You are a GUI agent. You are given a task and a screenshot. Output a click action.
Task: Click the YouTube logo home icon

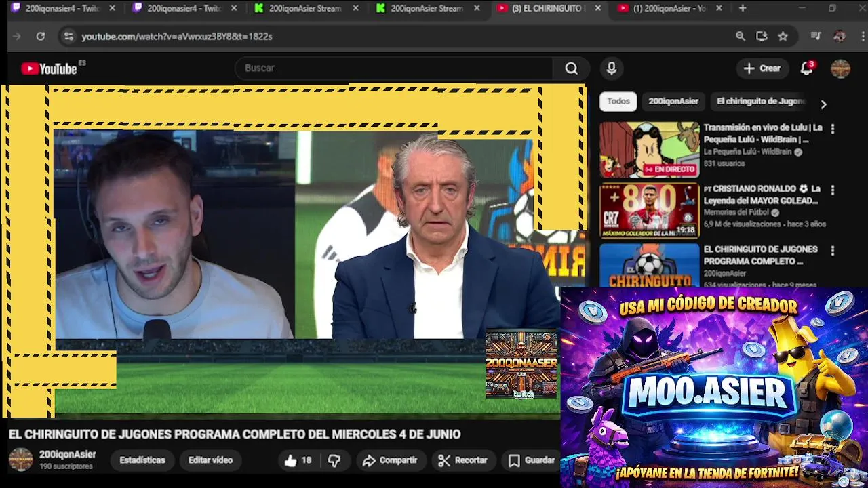tap(49, 68)
